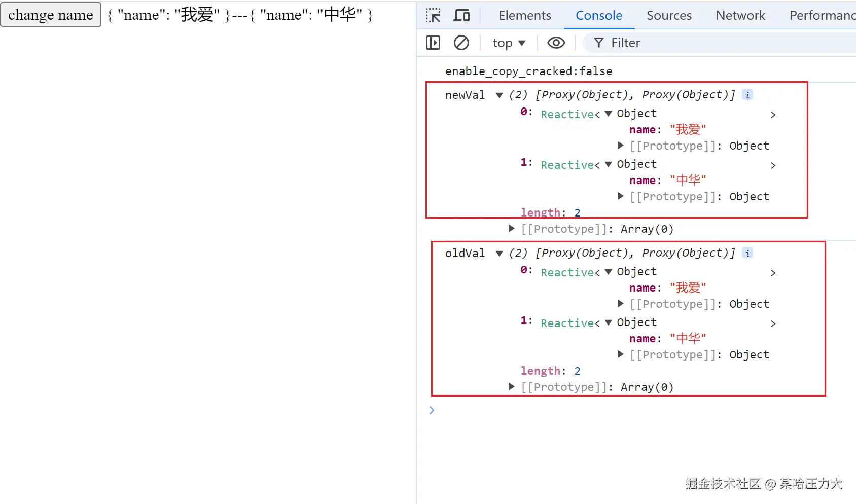
Task: Collapse newVal item 1 Reactive Object
Action: [609, 164]
